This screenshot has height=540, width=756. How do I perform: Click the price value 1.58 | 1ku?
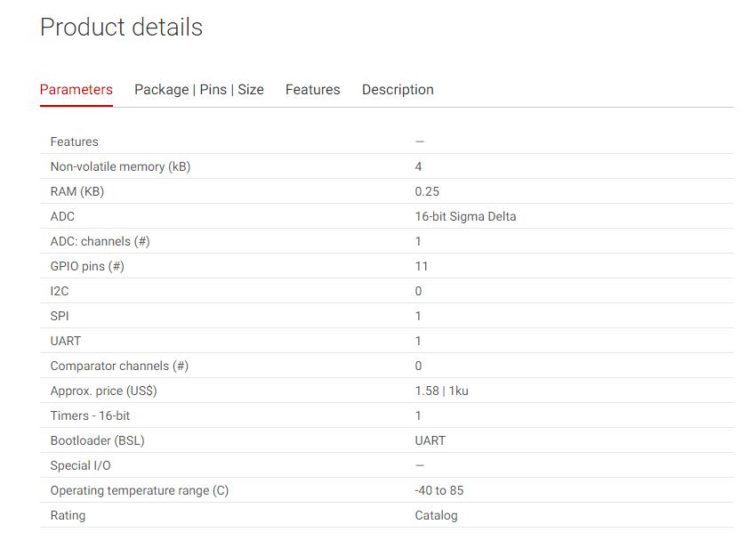tap(442, 391)
